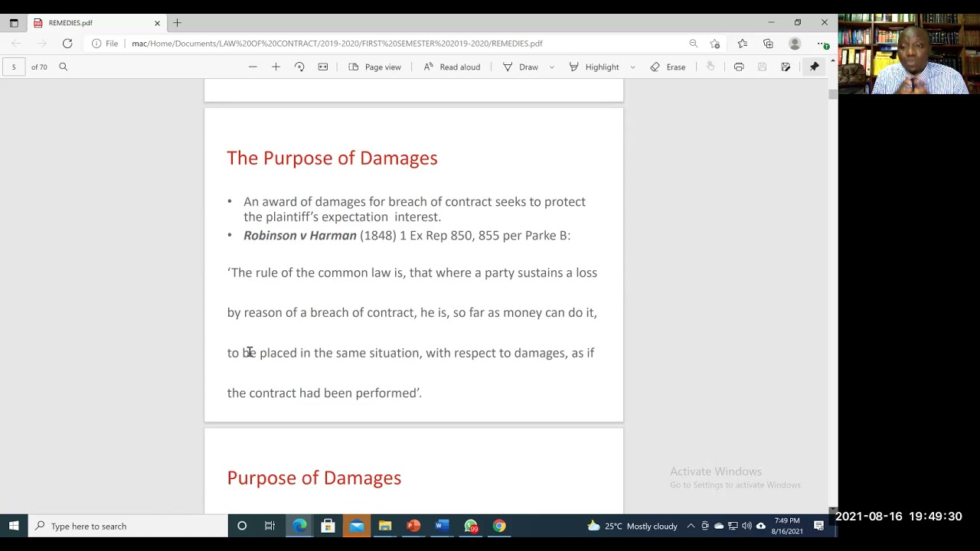
Task: Click the 'Purpose of Damages' heading below
Action: click(x=314, y=478)
